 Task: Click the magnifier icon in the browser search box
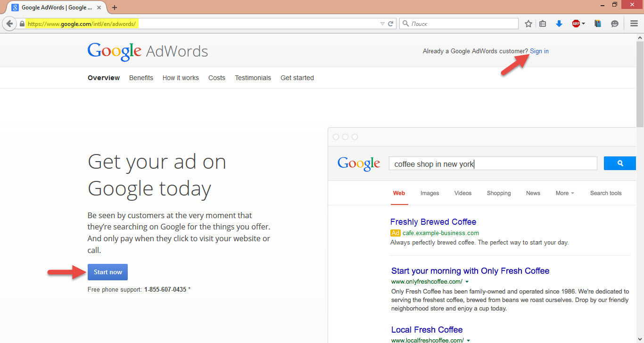[405, 24]
